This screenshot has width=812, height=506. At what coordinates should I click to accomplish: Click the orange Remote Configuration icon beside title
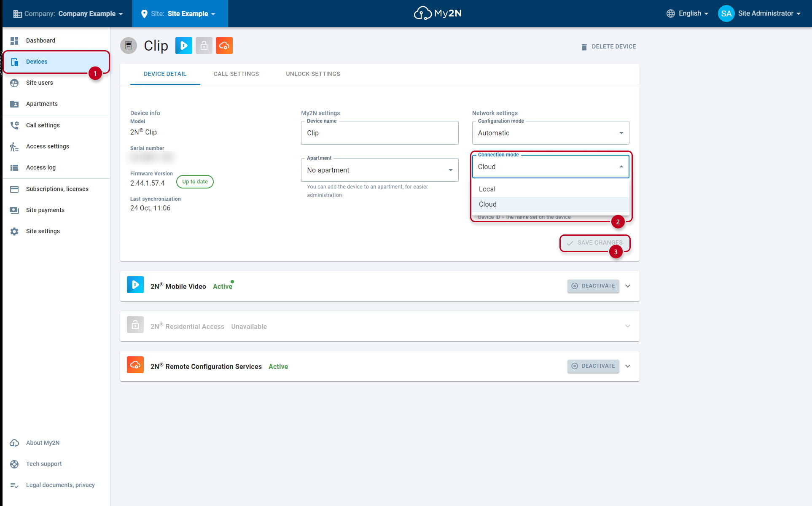coord(224,46)
